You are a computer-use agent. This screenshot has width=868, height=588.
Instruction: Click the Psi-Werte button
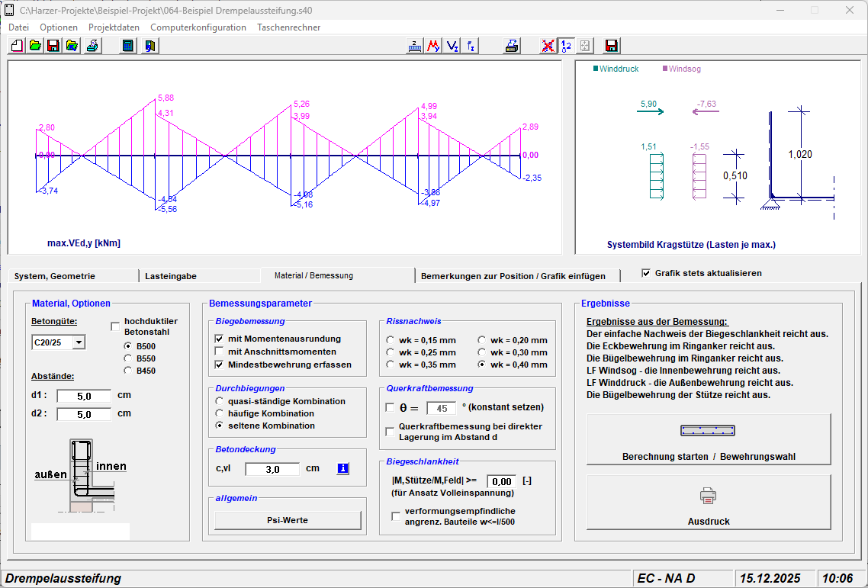(x=288, y=520)
